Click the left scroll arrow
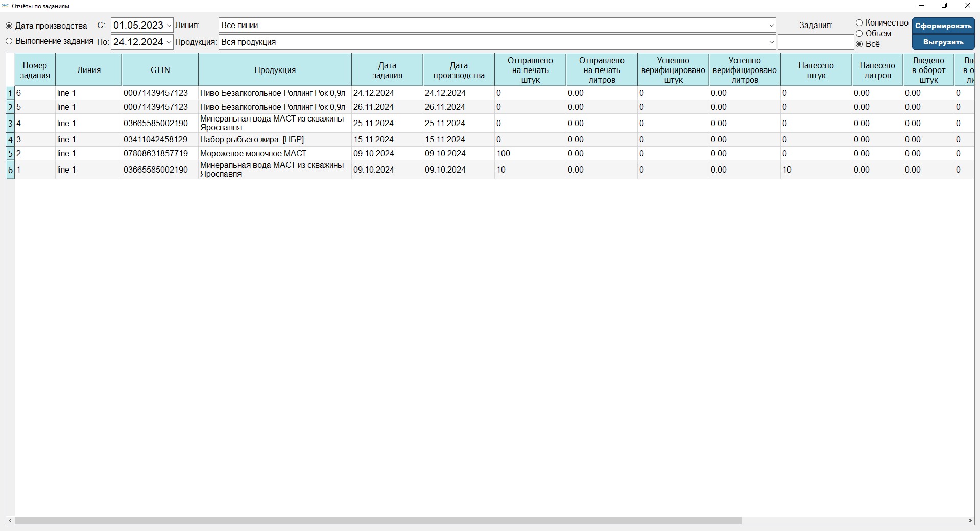Image resolution: width=980 pixels, height=531 pixels. [x=10, y=521]
